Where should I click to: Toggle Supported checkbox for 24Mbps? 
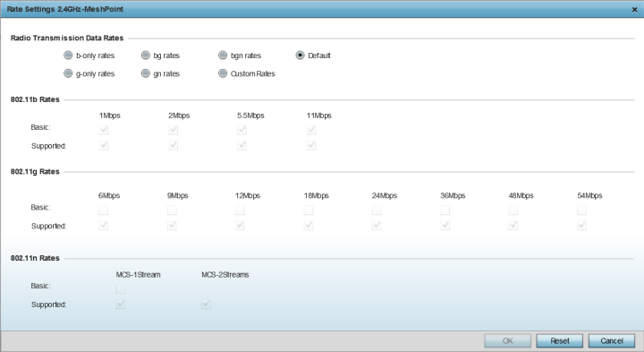[377, 226]
